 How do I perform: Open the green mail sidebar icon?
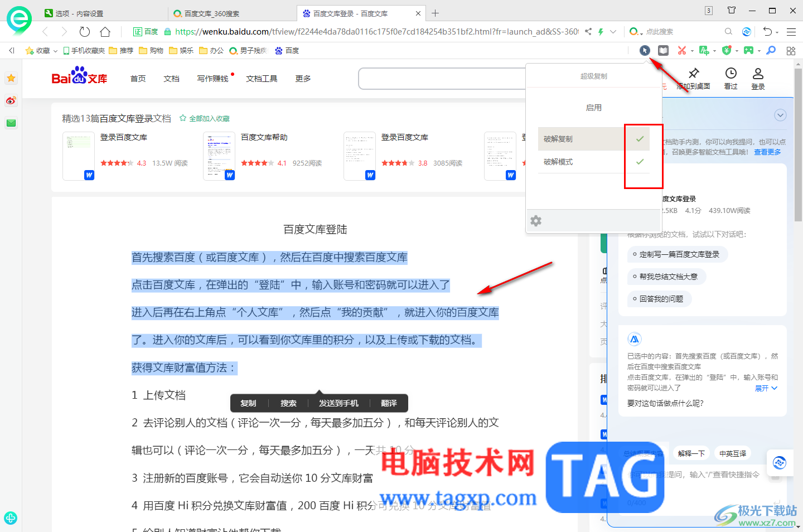(11, 123)
